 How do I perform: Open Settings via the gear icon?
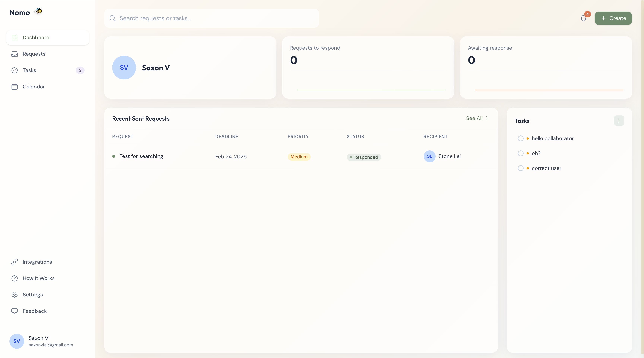click(x=15, y=295)
